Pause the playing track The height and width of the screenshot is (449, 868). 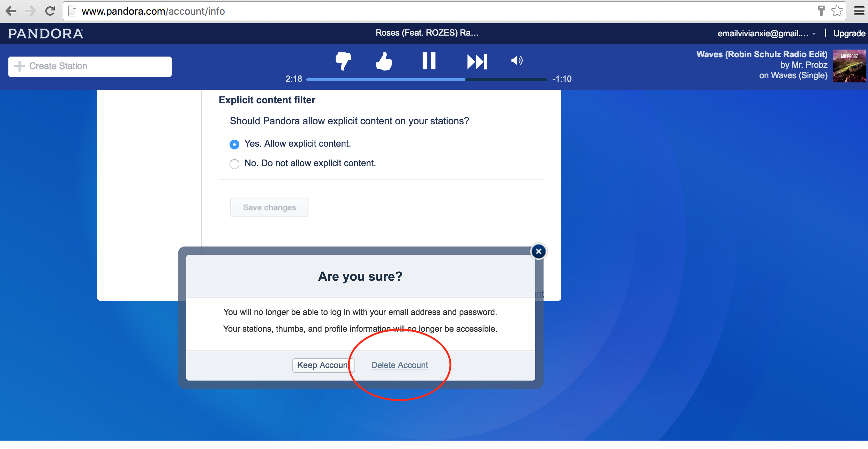(x=429, y=61)
